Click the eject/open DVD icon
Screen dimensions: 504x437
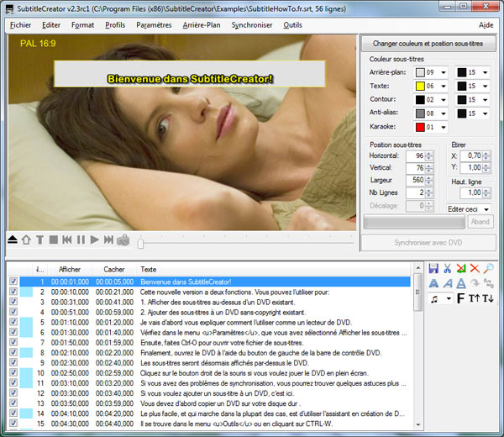13,240
